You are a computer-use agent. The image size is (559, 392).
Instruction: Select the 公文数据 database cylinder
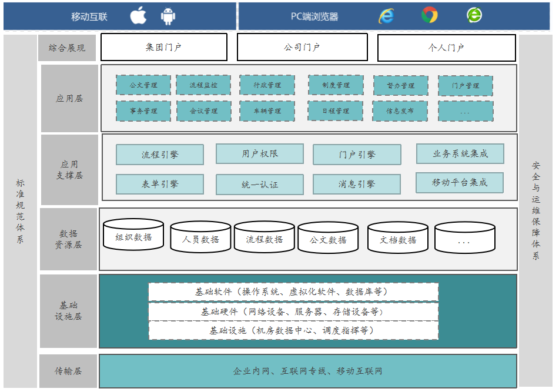pyautogui.click(x=328, y=239)
